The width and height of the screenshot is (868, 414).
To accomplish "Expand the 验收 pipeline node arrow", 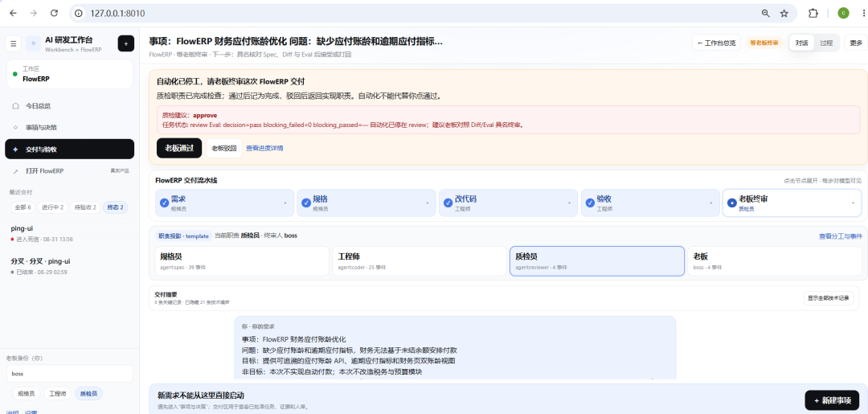I will tap(711, 203).
